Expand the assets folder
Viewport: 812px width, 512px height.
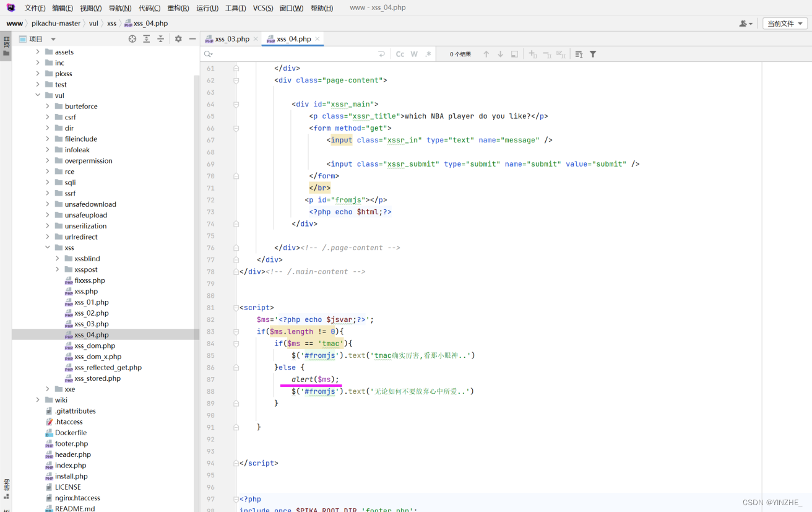pyautogui.click(x=38, y=52)
